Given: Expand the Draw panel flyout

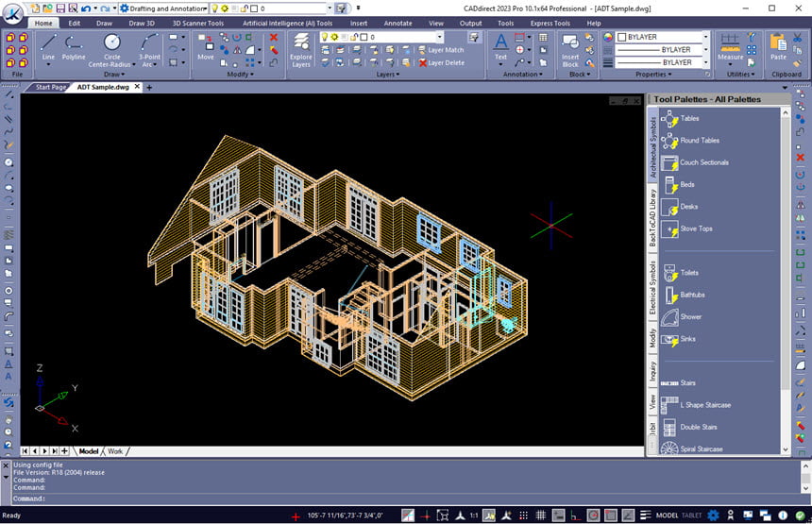Looking at the screenshot, I should point(114,75).
